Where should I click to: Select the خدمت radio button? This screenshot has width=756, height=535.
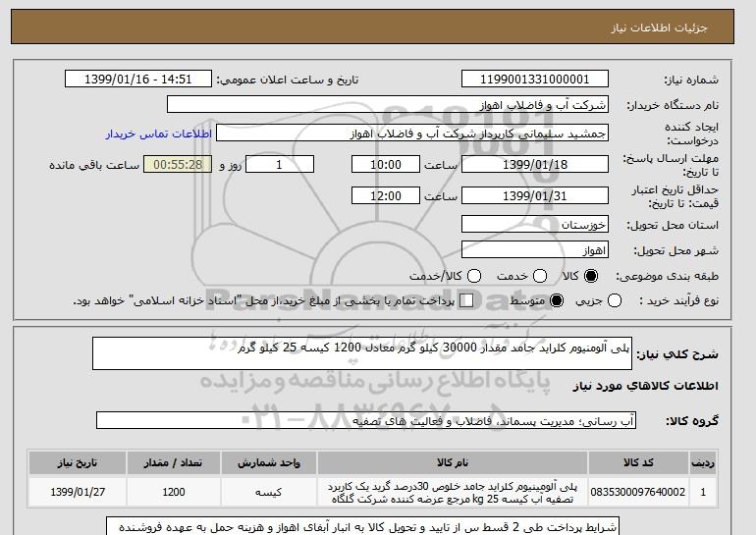(x=540, y=276)
